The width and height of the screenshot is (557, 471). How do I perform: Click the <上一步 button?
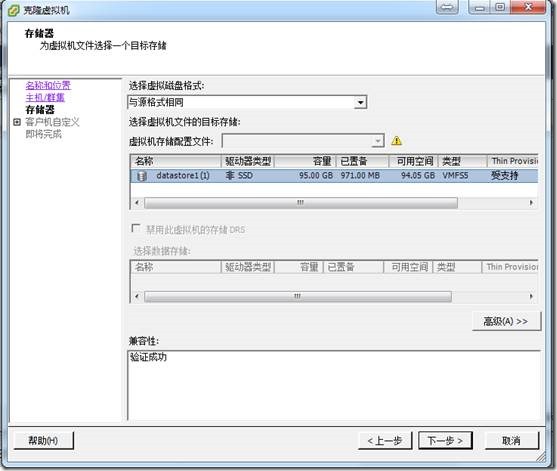[x=385, y=441]
